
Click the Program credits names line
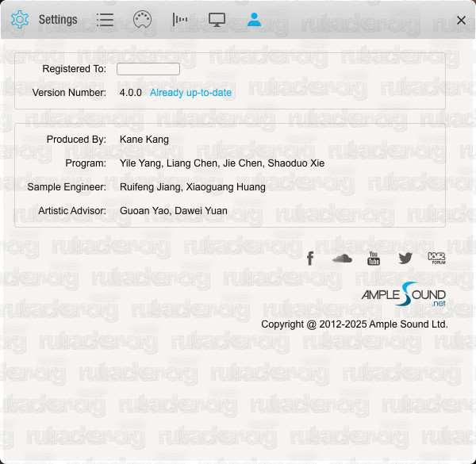[222, 163]
